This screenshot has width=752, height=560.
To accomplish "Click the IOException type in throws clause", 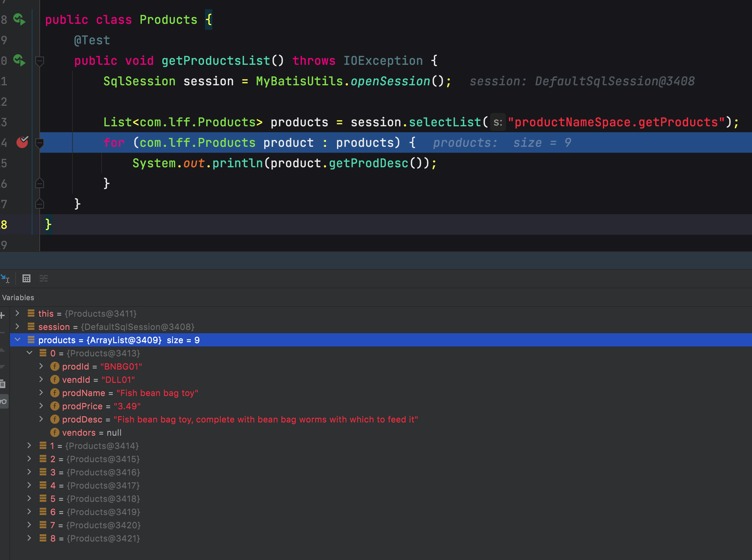I will pyautogui.click(x=383, y=61).
